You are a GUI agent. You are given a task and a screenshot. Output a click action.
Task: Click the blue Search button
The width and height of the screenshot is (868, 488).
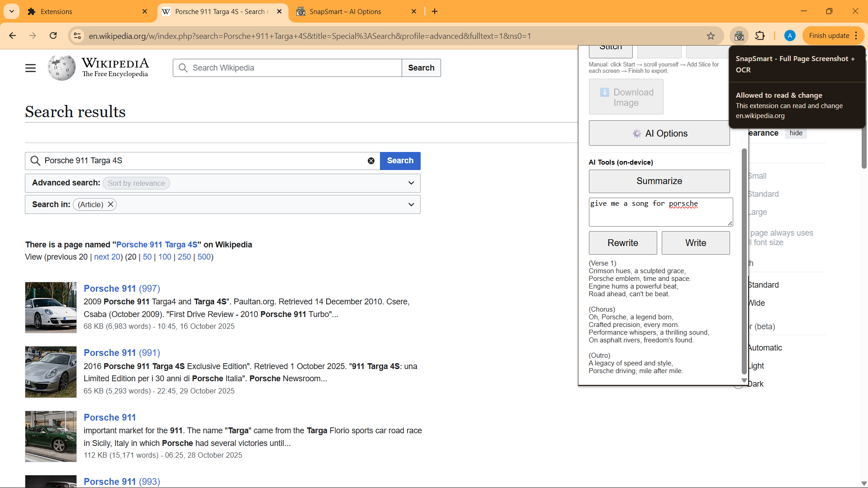coord(400,161)
